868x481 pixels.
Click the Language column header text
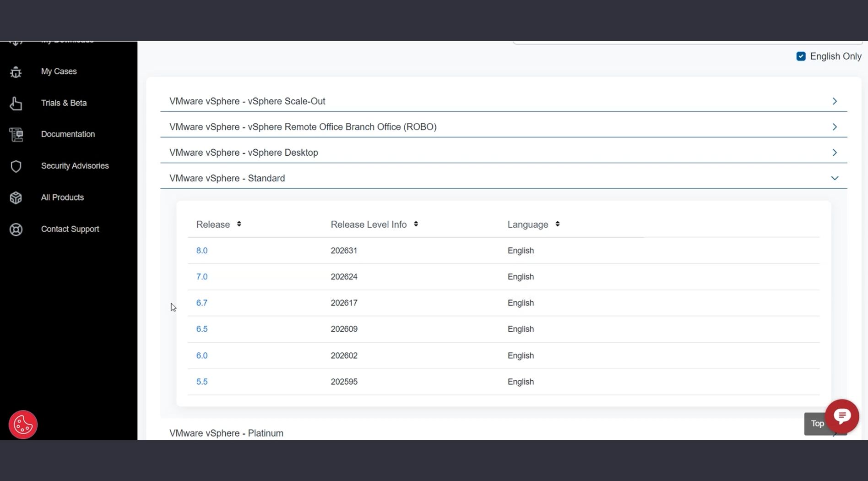(527, 224)
